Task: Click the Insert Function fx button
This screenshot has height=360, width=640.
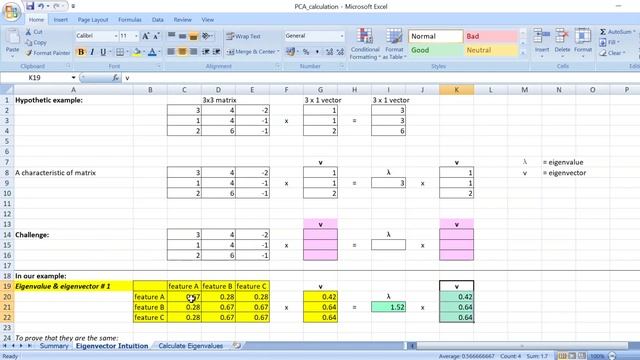Action: pos(116,78)
